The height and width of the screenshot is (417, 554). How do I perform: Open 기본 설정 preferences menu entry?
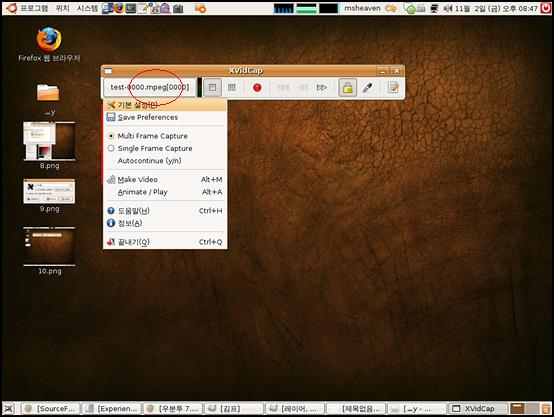pyautogui.click(x=165, y=105)
